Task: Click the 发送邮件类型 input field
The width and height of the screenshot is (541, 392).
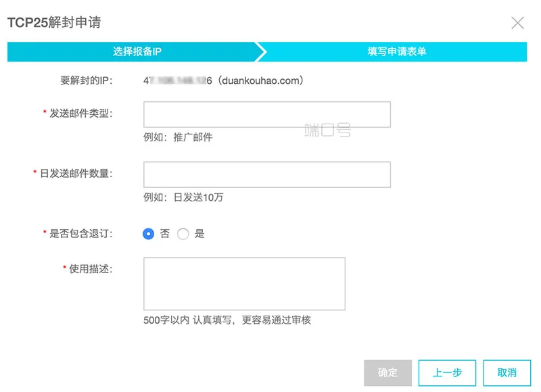Action: (x=266, y=114)
